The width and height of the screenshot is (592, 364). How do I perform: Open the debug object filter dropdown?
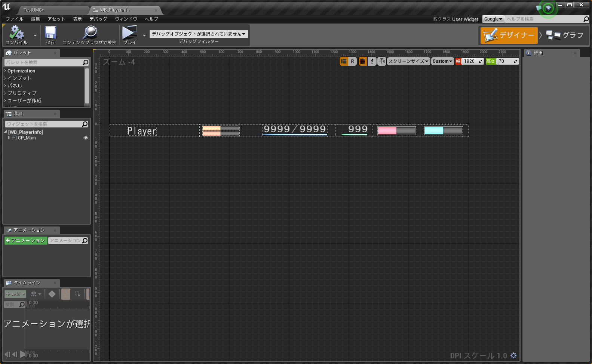point(199,34)
